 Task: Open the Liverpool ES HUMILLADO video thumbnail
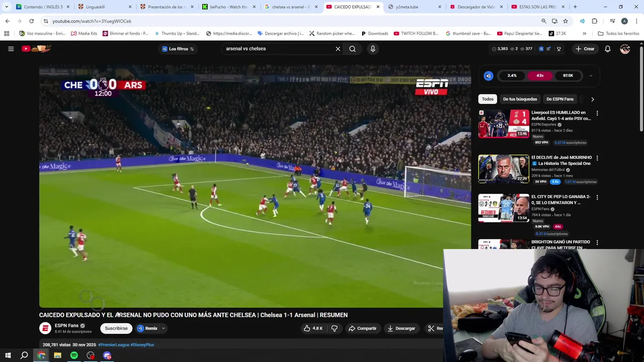tap(503, 124)
